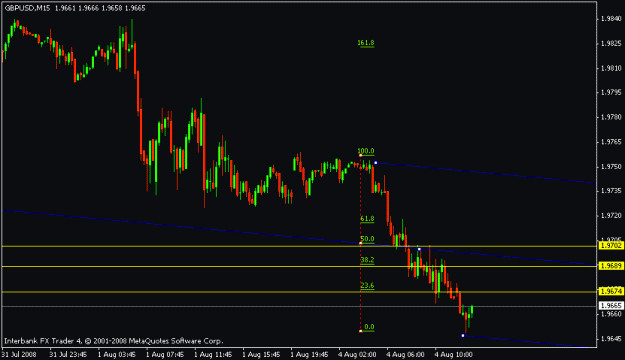Click the 1 Aug 15:45 time axis label
Viewport: 625px width, 360px height.
261,354
